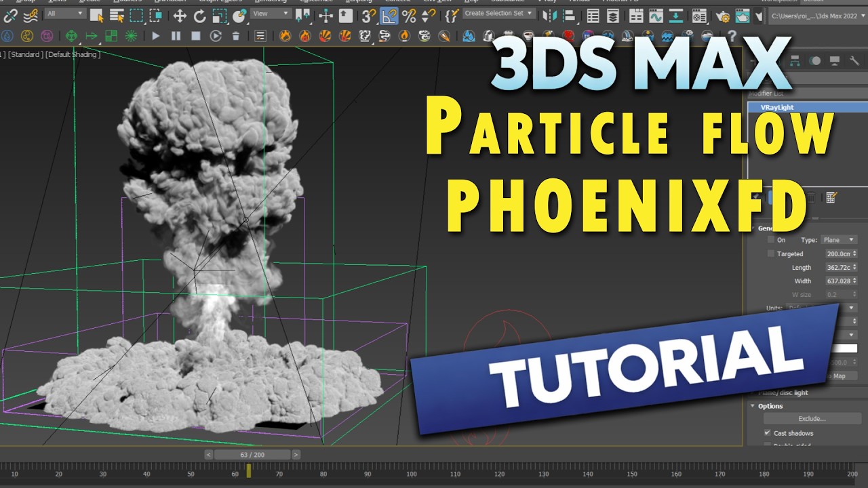Activate the Select and Scale tool
Image resolution: width=868 pixels, height=488 pixels.
220,16
